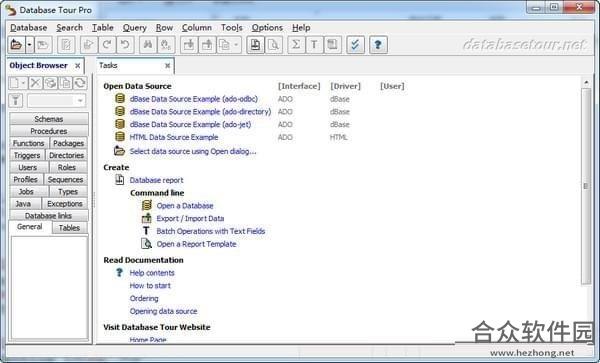Click the Replace toolbar icon beside binoculars
Viewport: 600px width, 363px height.
pos(166,45)
